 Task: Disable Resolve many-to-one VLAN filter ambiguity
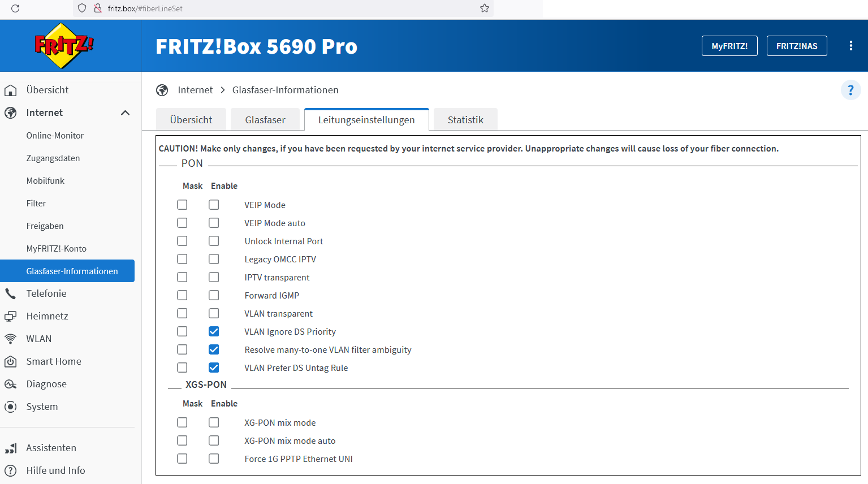(214, 349)
